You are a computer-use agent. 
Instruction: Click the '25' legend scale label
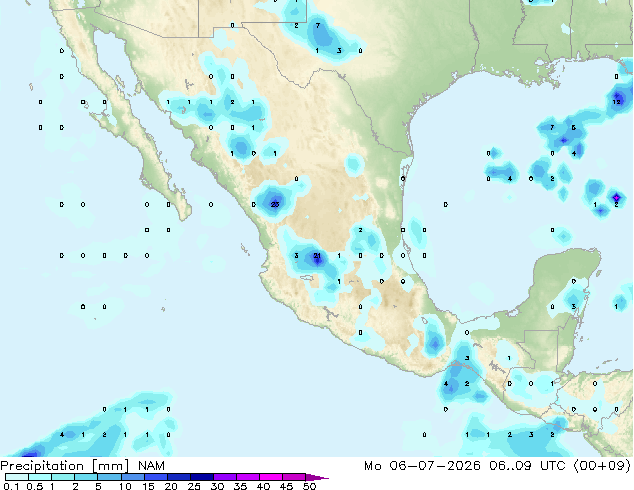click(x=194, y=486)
